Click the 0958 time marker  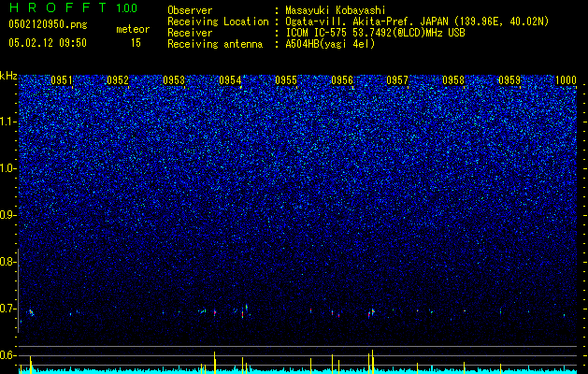pos(453,80)
